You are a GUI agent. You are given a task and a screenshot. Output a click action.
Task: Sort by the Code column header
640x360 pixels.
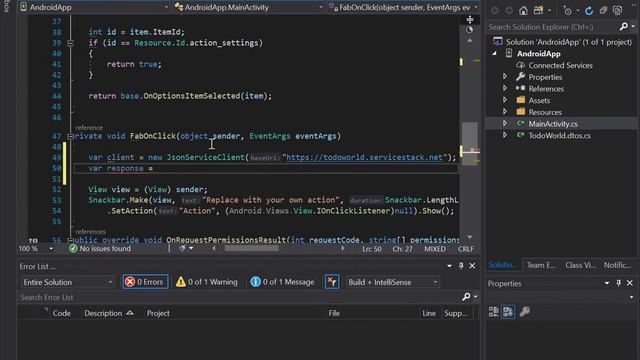coord(62,313)
